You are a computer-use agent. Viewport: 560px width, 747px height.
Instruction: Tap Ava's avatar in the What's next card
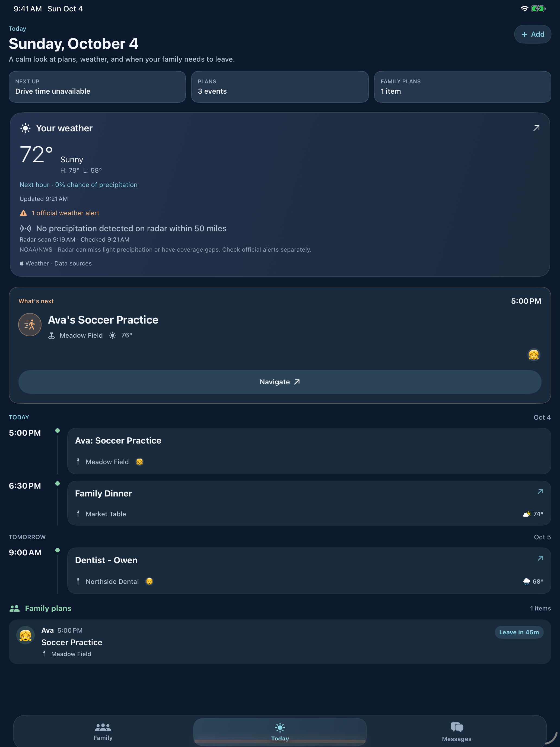tap(534, 355)
